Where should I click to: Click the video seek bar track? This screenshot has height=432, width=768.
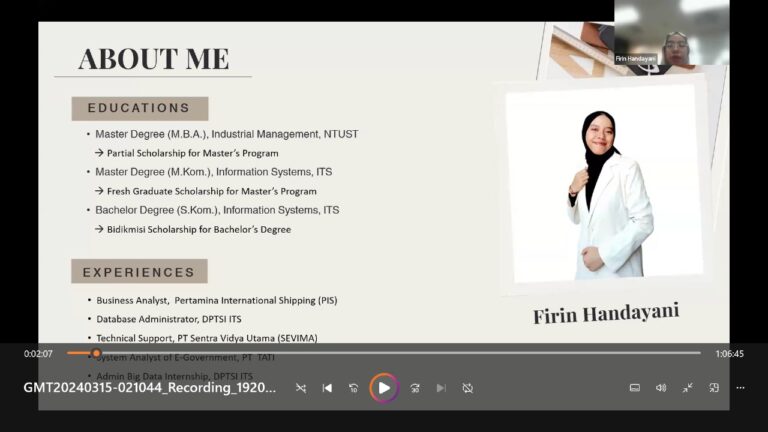pos(400,353)
